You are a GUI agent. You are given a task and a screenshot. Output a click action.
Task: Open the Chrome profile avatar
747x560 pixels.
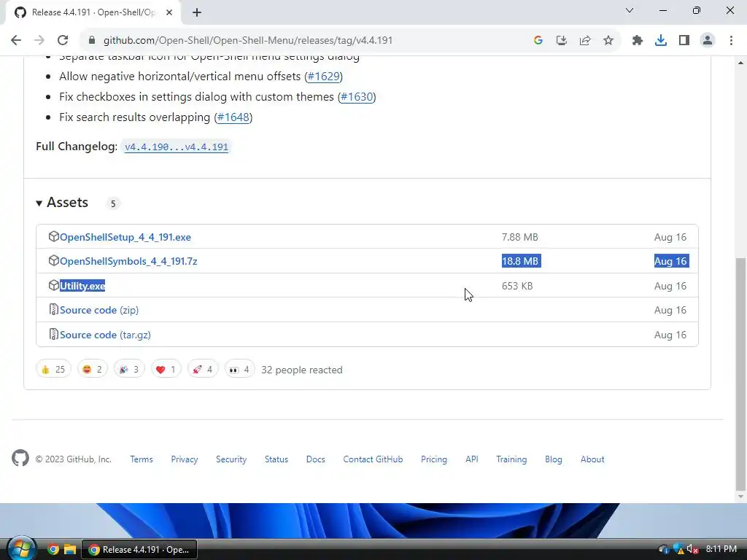pyautogui.click(x=708, y=41)
